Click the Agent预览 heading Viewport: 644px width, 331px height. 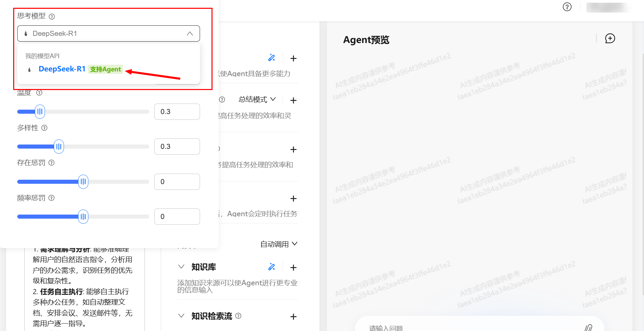pyautogui.click(x=366, y=40)
